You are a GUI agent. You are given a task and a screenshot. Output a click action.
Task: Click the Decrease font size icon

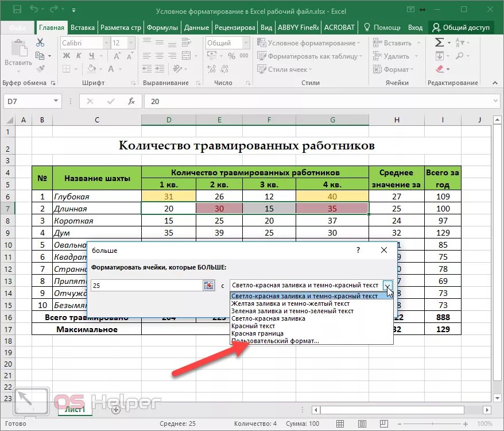point(129,56)
